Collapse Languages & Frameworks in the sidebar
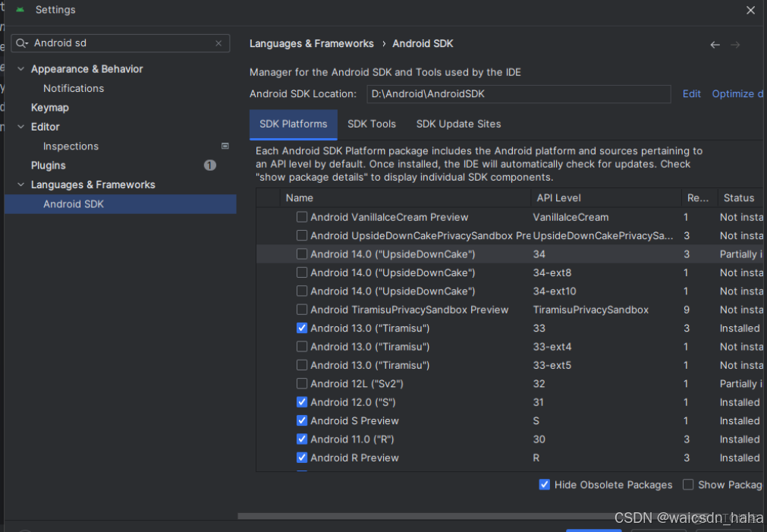Image resolution: width=767 pixels, height=532 pixels. click(20, 184)
